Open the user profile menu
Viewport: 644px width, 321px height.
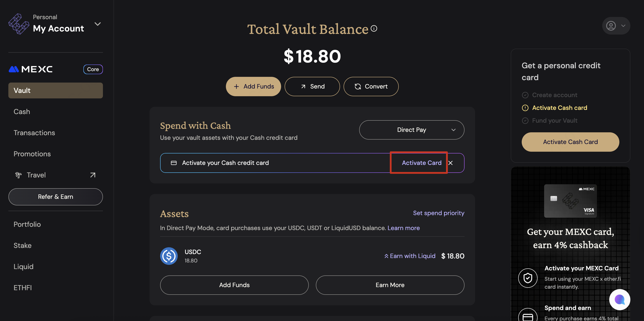[616, 26]
